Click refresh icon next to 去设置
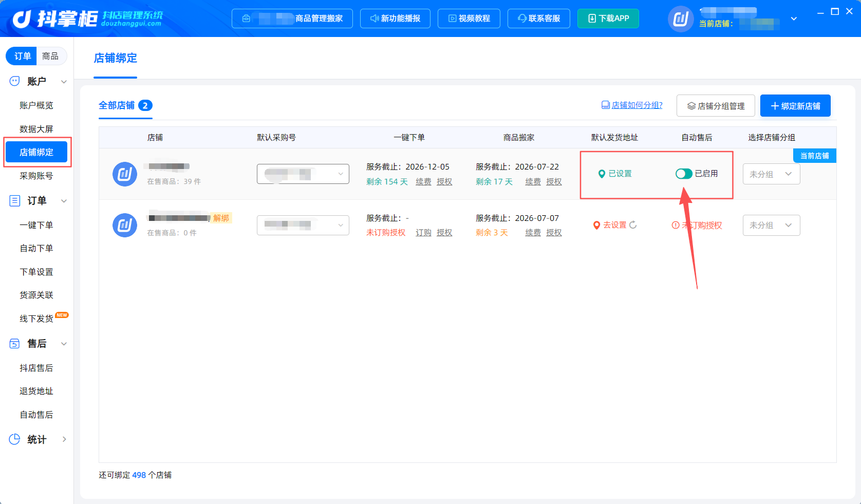The image size is (861, 504). [633, 225]
